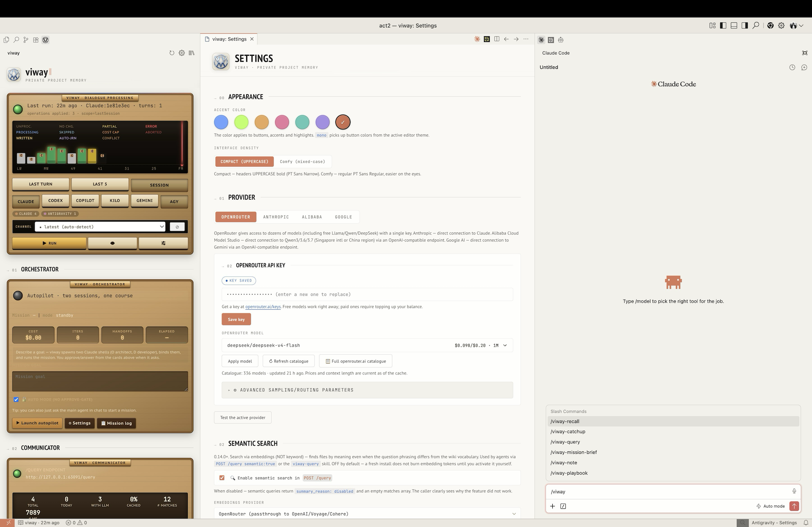Open the account avatar menu
The image size is (812, 527).
click(796, 25)
